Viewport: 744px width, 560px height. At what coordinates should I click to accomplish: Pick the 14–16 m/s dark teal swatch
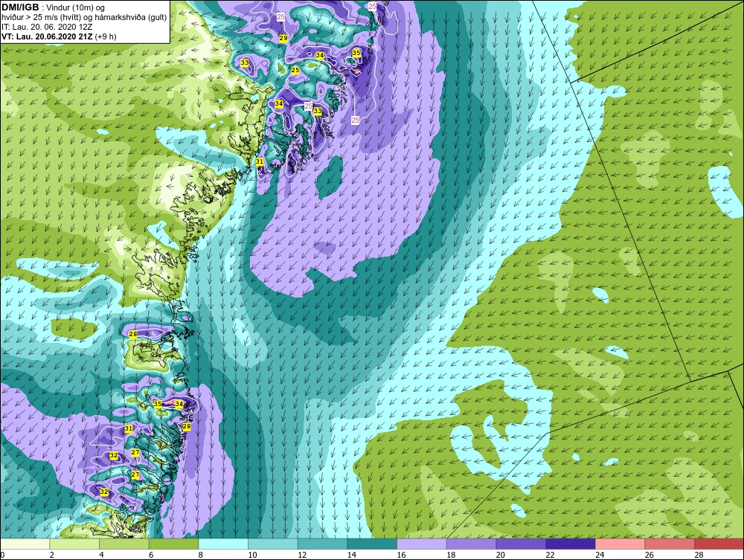372,544
